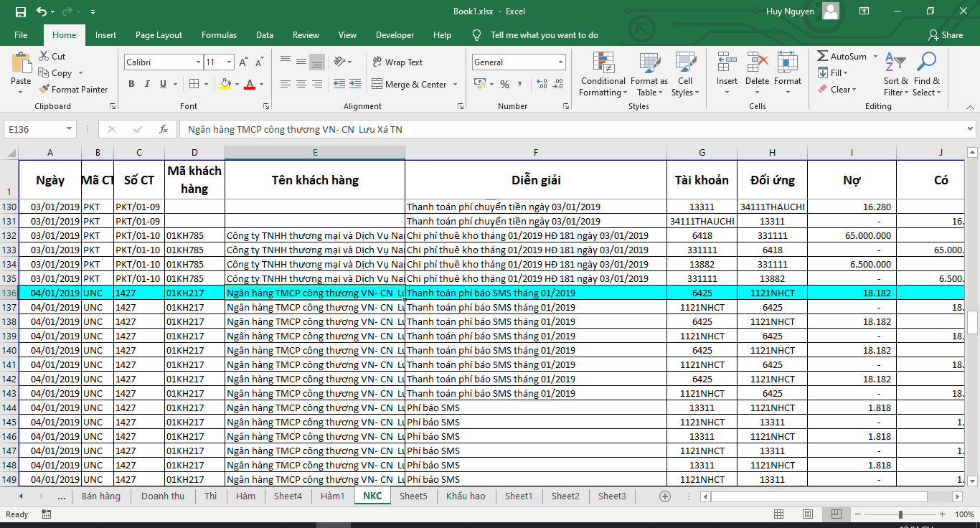Toggle Bold formatting
The height and width of the screenshot is (528, 980).
coord(131,85)
